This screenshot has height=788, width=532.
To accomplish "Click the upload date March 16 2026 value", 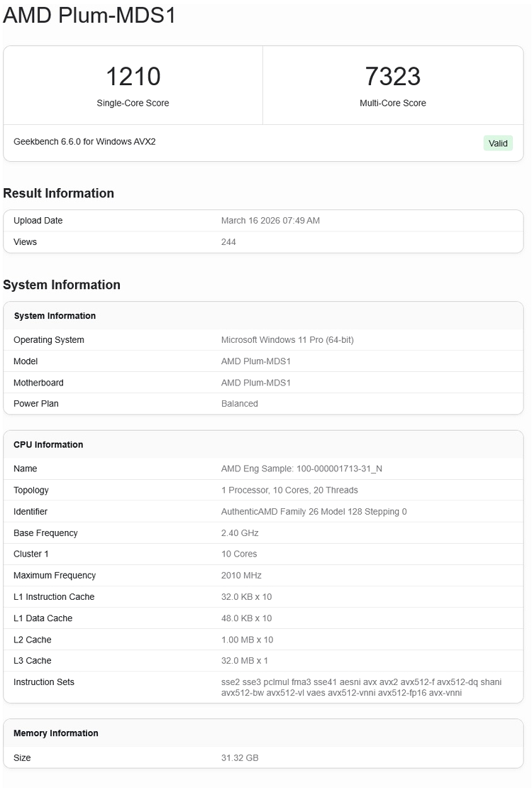I will 270,221.
